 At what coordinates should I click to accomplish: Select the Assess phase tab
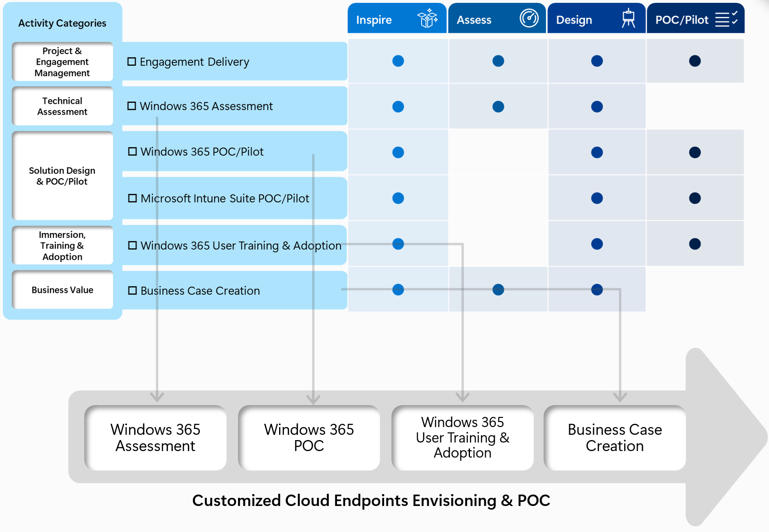click(x=497, y=18)
